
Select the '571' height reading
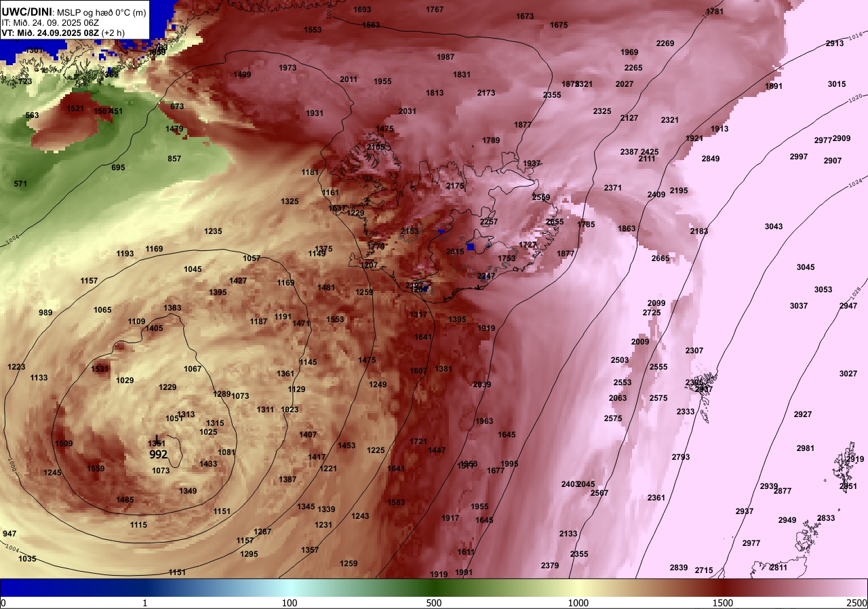click(20, 184)
